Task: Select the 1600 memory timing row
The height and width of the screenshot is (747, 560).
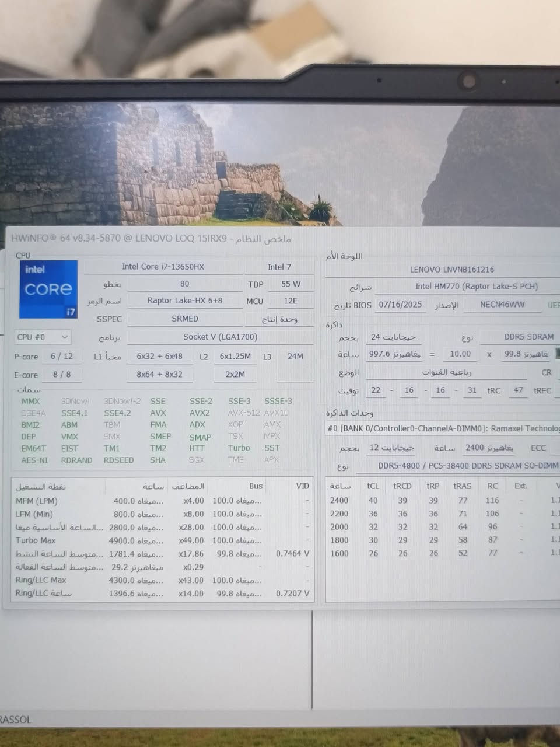Action: coord(442,553)
